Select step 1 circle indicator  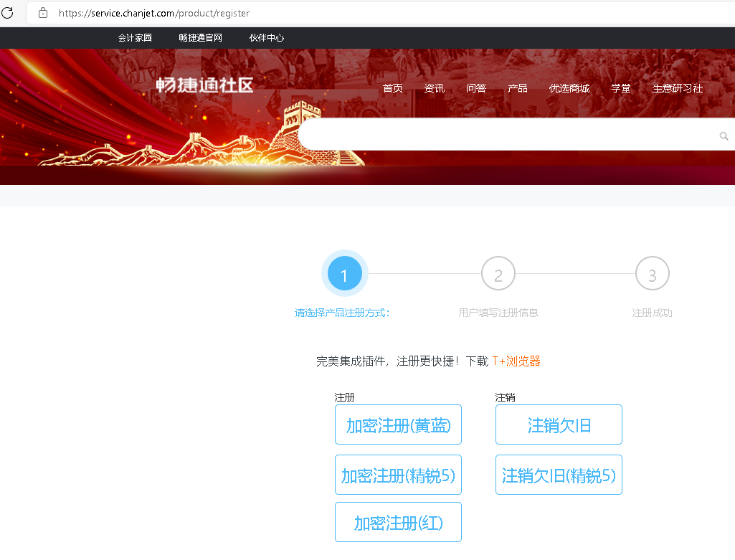coord(344,274)
